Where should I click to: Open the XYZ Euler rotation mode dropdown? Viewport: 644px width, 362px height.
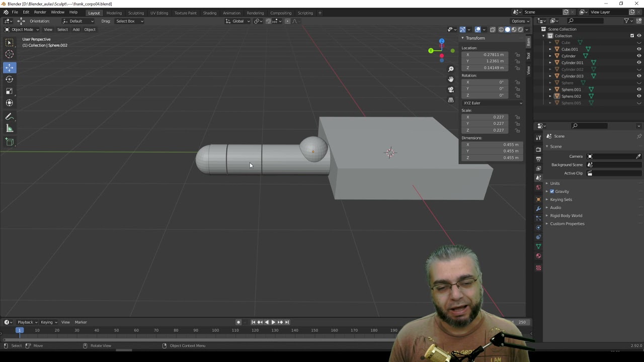click(x=493, y=103)
